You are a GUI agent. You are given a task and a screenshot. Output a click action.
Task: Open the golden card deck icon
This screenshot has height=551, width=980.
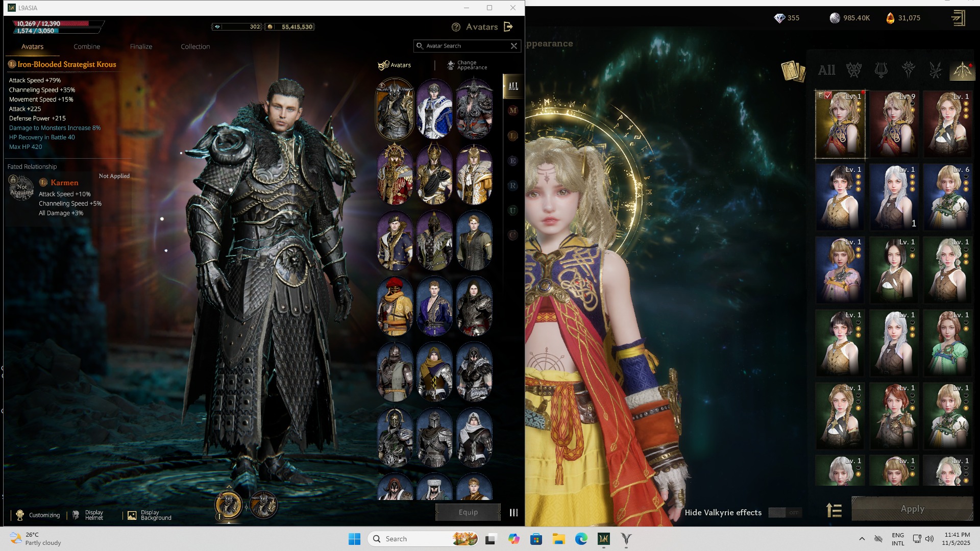793,71
